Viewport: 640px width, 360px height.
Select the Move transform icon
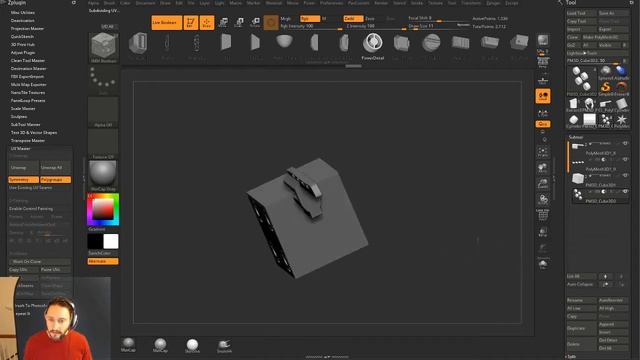(223, 22)
